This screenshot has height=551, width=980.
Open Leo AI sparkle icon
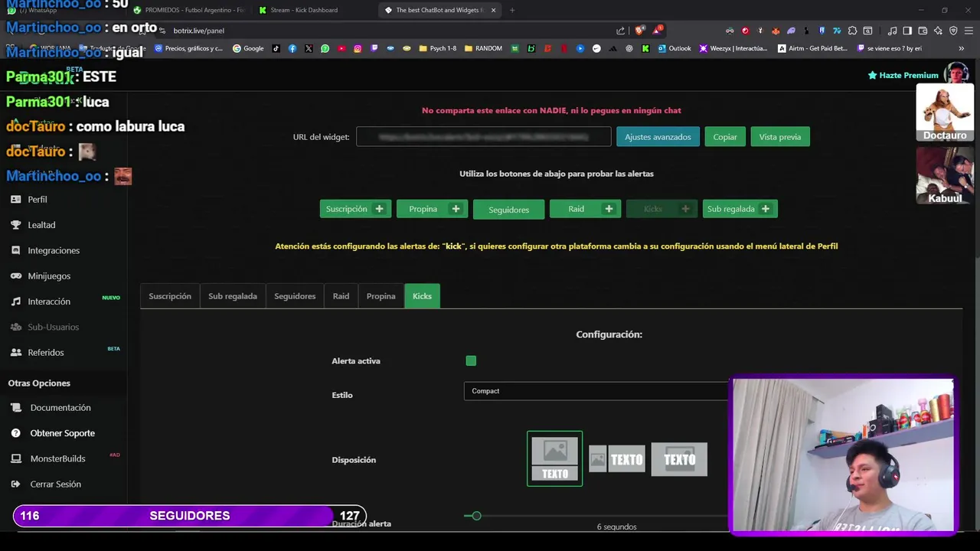point(938,31)
